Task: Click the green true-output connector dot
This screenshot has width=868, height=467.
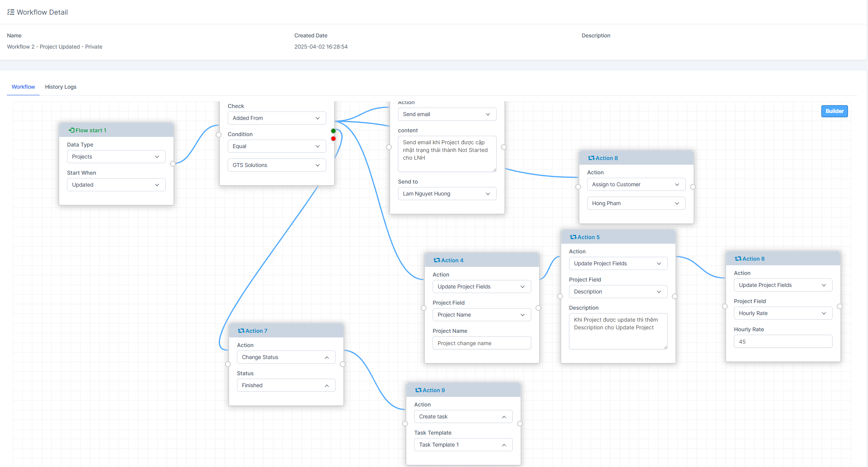Action: [x=333, y=131]
